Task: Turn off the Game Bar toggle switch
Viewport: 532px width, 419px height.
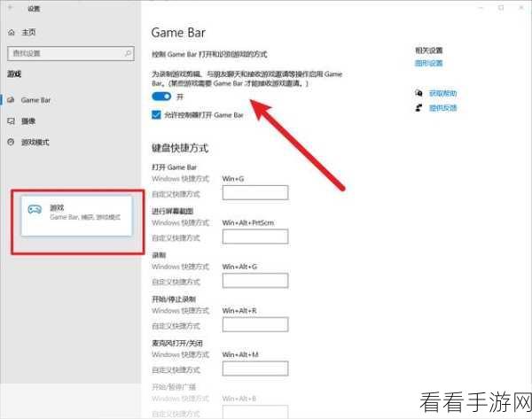Action: tap(161, 97)
